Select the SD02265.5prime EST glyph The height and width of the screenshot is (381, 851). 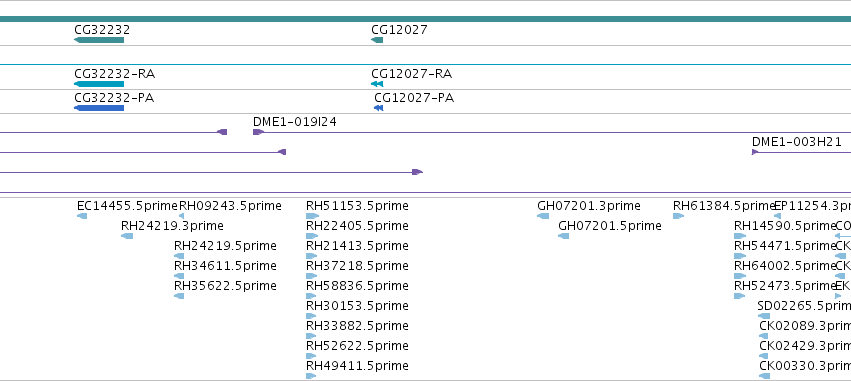tap(764, 316)
